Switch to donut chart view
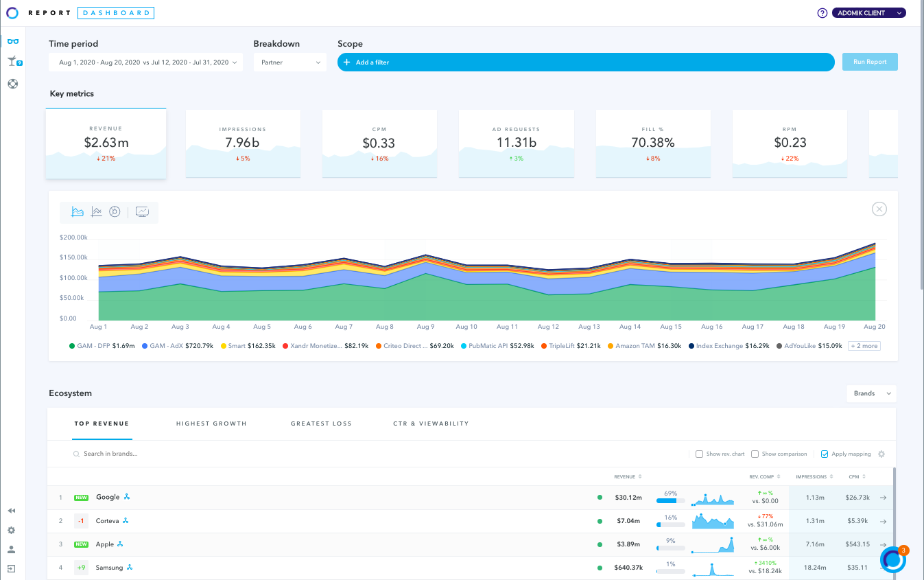924x580 pixels. click(x=115, y=212)
